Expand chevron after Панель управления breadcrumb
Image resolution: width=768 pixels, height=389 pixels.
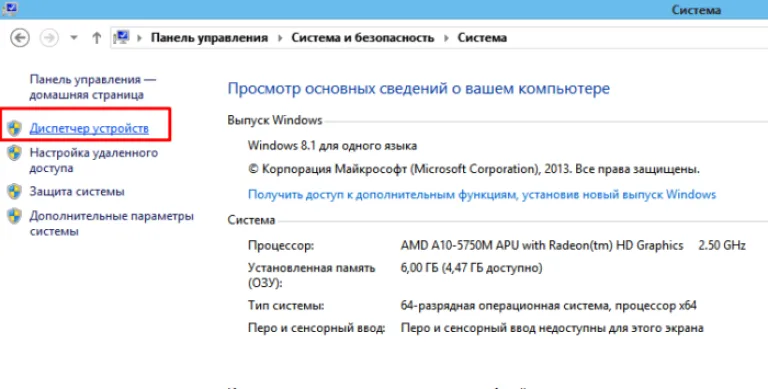pyautogui.click(x=280, y=38)
